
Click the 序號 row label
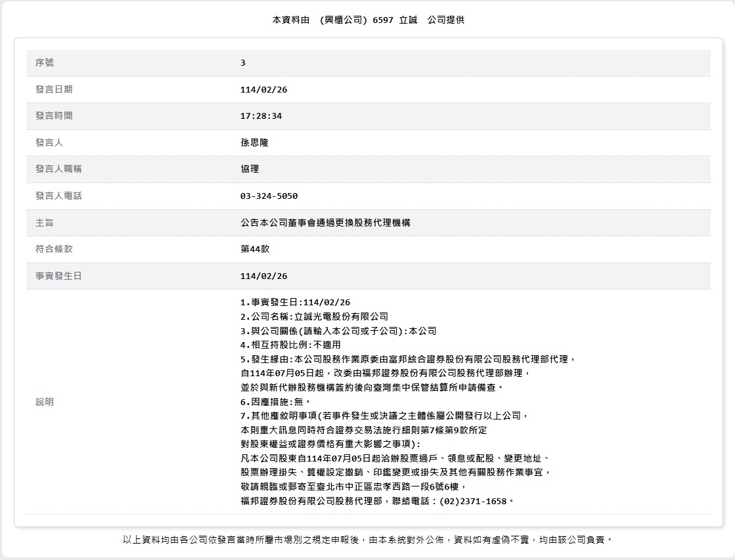point(45,63)
